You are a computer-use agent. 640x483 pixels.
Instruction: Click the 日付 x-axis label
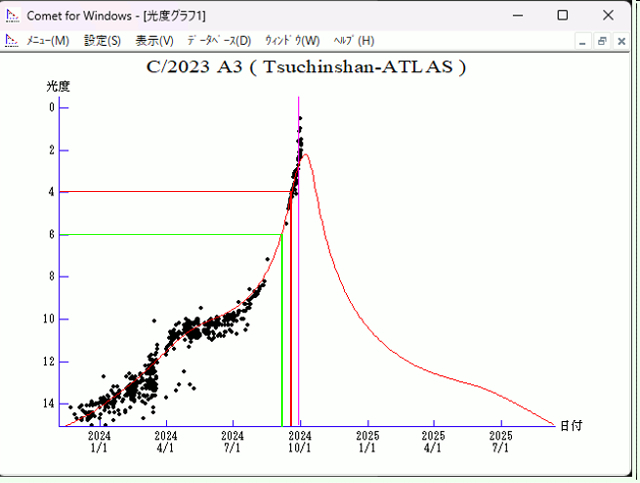[570, 425]
